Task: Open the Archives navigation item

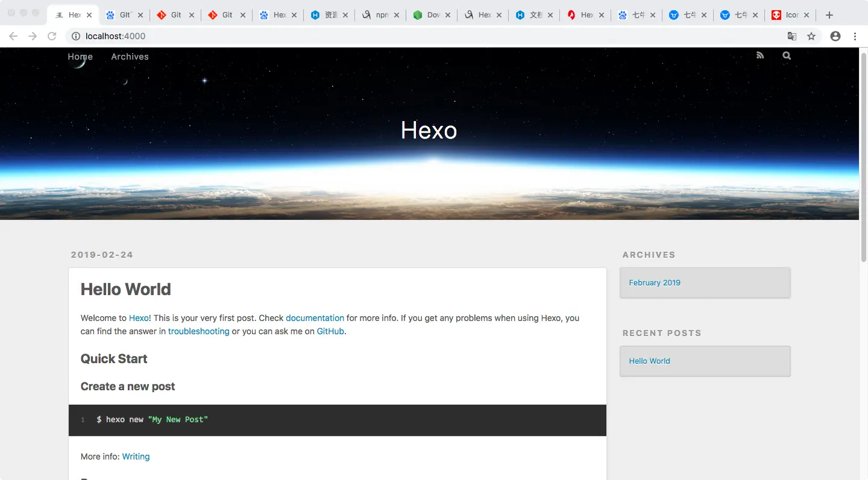Action: (130, 57)
